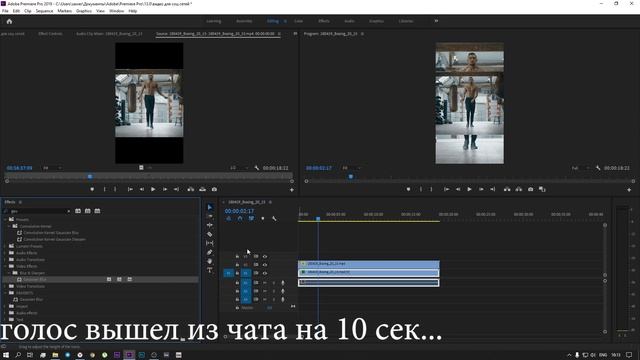Expand the Audio Effects folder
640x360 pixels.
pos(5,253)
